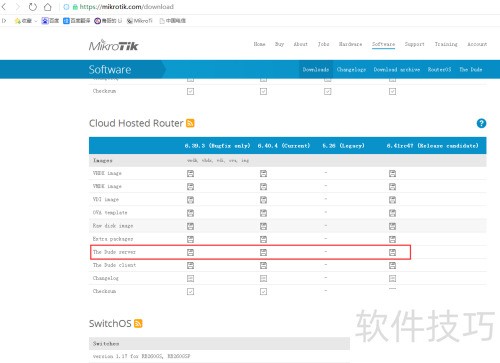
Task: Go back in the browser
Action: coord(4,6)
